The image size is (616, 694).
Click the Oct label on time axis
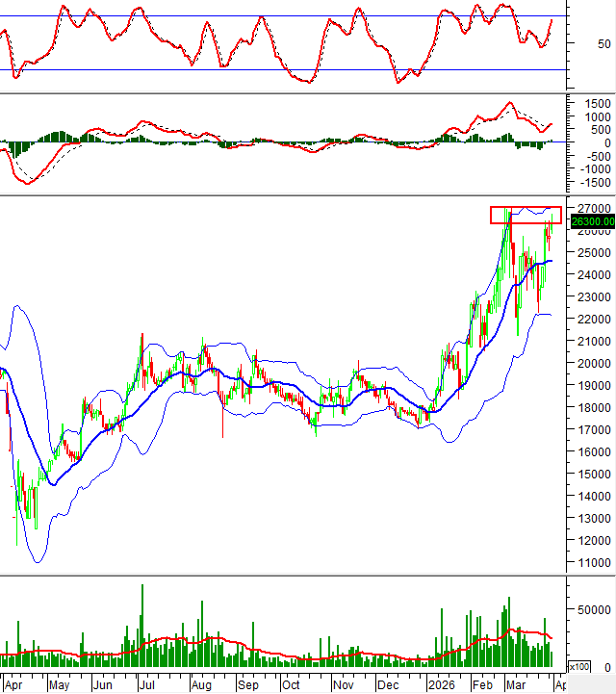click(291, 685)
